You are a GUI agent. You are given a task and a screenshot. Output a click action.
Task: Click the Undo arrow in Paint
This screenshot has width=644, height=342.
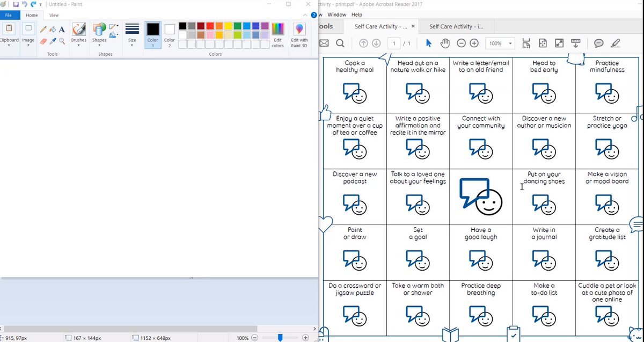coord(24,4)
